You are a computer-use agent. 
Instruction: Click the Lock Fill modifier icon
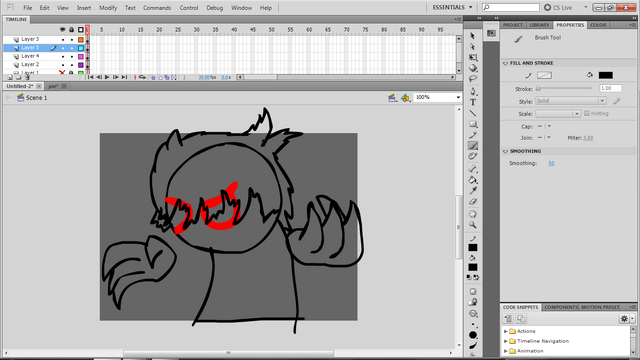(473, 302)
